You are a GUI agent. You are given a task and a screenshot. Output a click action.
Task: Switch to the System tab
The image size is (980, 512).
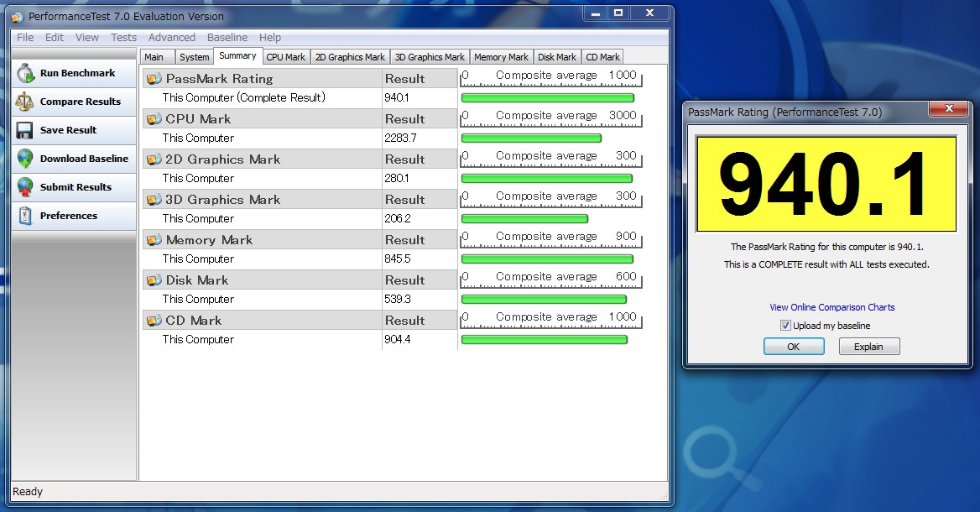pyautogui.click(x=195, y=57)
